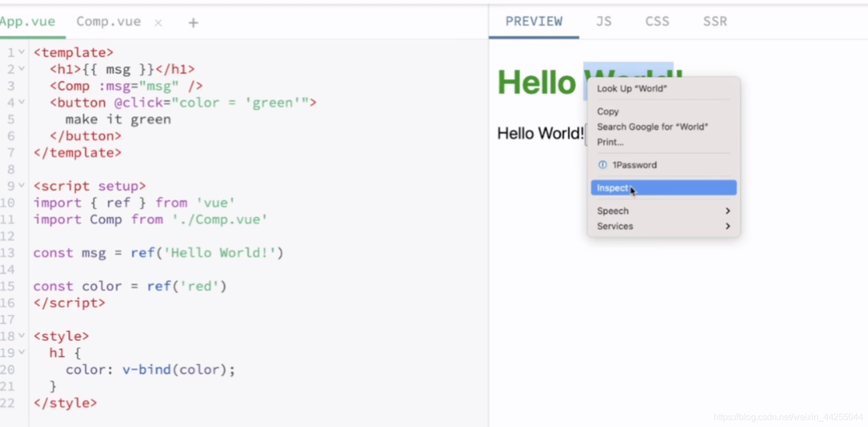Click the closing </style> tag line
Image resolution: width=868 pixels, height=427 pixels.
pyautogui.click(x=65, y=403)
